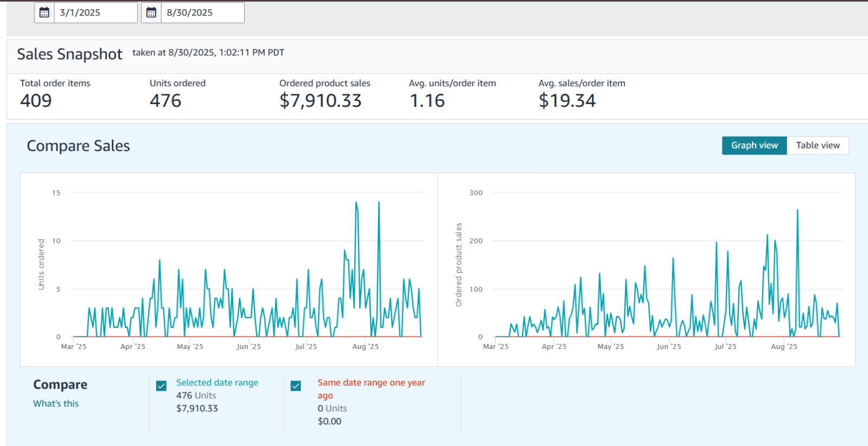Select the Total order items value 409

tap(36, 101)
